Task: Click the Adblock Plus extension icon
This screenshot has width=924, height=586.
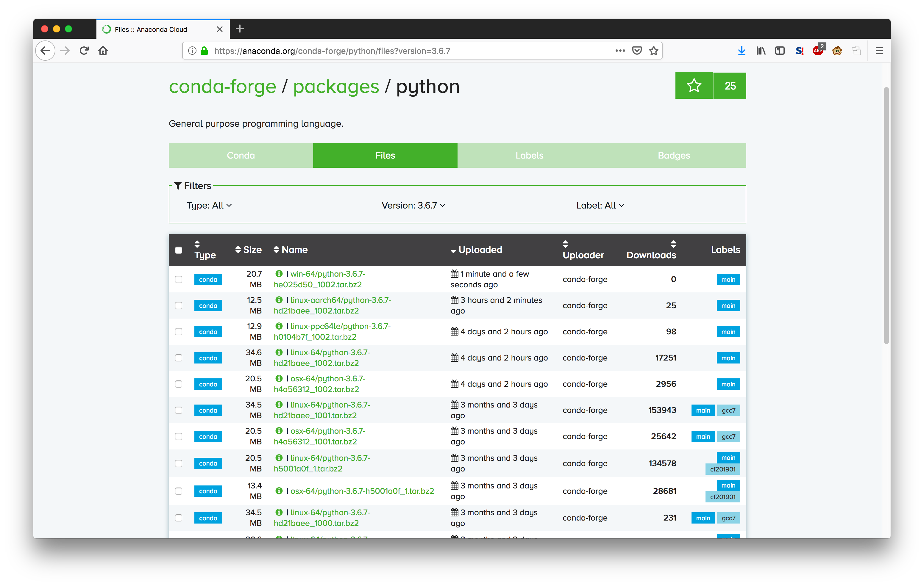Action: (818, 51)
